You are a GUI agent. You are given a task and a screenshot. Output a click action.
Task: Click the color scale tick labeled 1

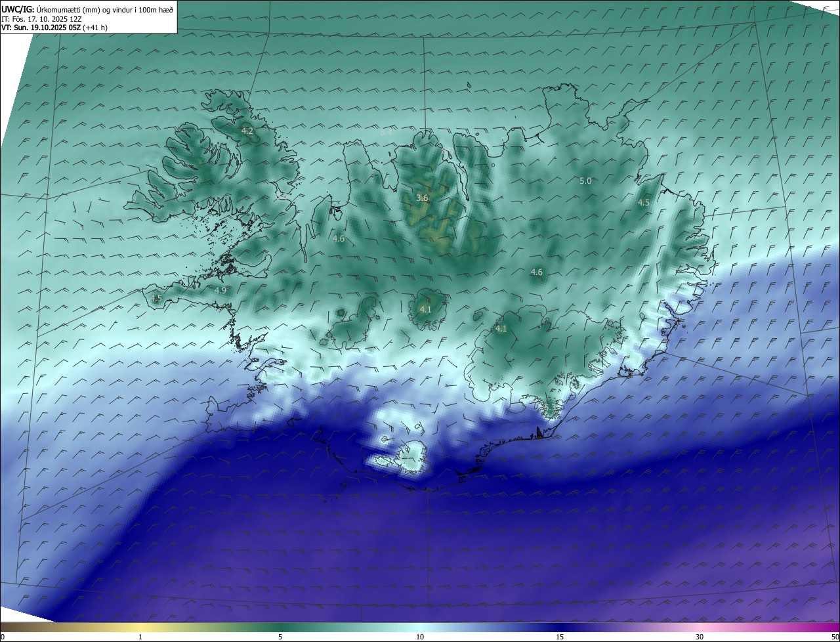[x=140, y=637]
